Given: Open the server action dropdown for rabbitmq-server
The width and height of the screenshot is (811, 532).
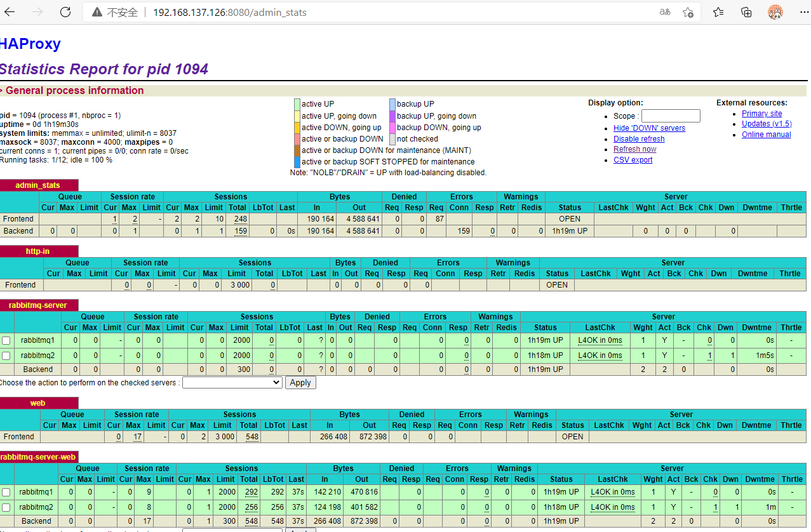Looking at the screenshot, I should (x=232, y=383).
